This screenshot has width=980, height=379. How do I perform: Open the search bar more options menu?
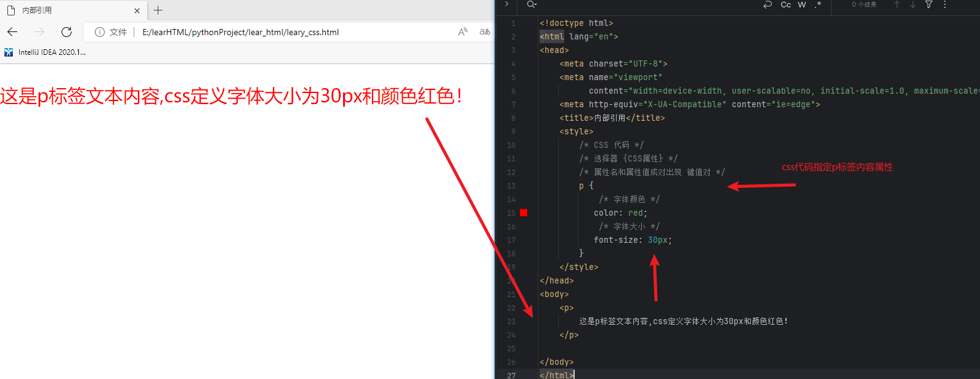945,4
